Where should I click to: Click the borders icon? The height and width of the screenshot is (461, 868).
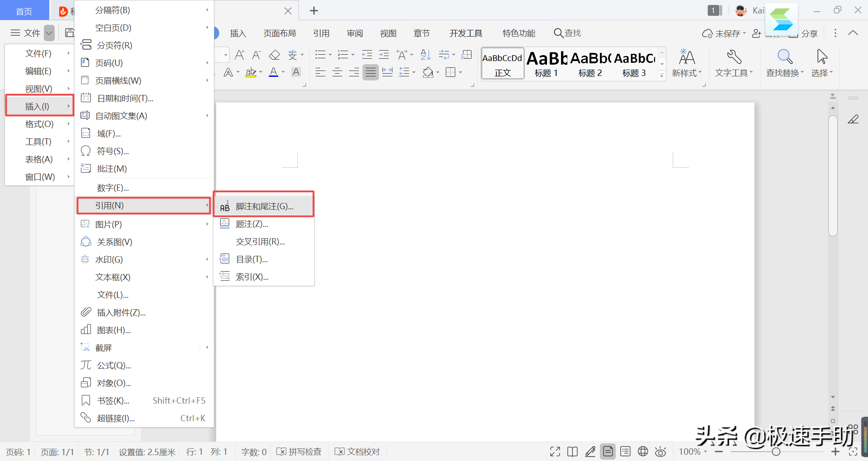(451, 72)
